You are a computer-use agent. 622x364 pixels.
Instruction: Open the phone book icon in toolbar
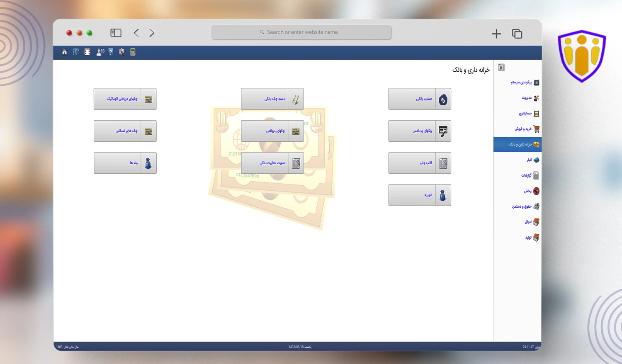click(75, 52)
